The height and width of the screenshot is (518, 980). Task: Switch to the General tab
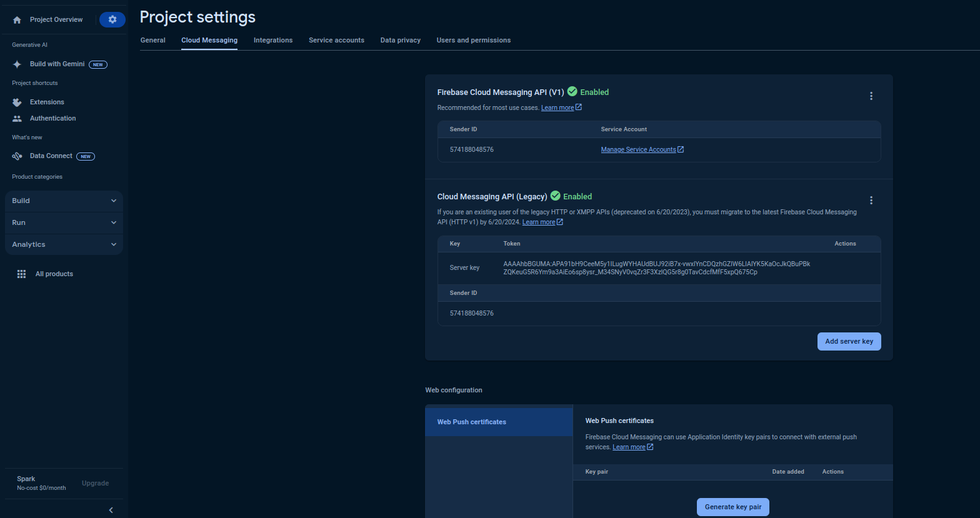point(153,40)
